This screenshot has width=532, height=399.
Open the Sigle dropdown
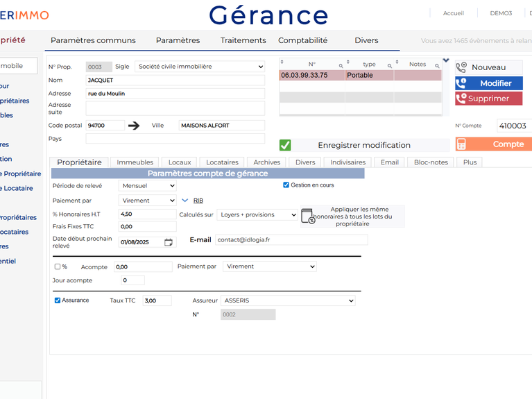coord(200,67)
